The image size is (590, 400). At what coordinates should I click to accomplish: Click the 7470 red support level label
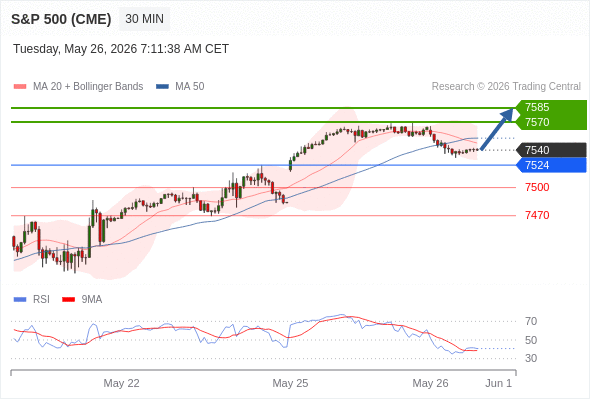[x=537, y=215]
